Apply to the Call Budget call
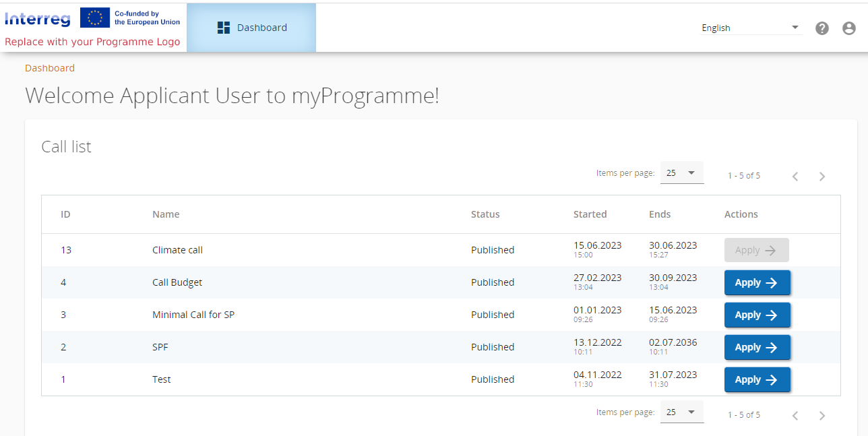The image size is (868, 436). point(757,283)
